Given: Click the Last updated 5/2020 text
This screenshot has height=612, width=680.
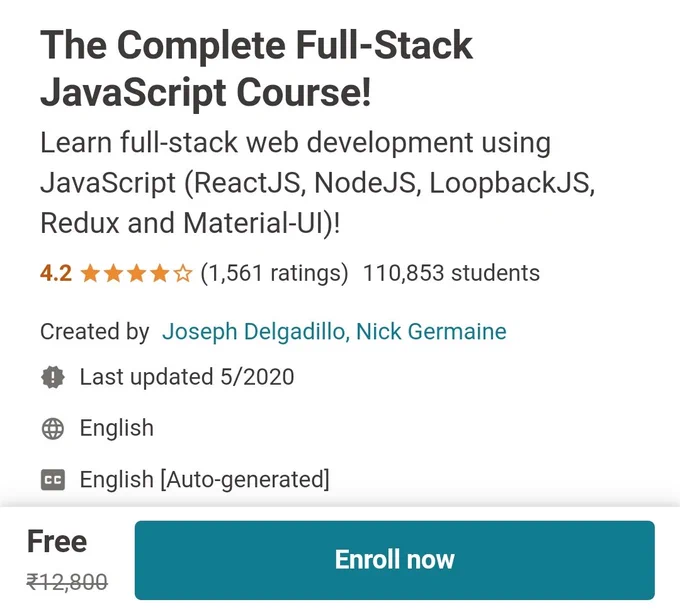Looking at the screenshot, I should pyautogui.click(x=187, y=377).
